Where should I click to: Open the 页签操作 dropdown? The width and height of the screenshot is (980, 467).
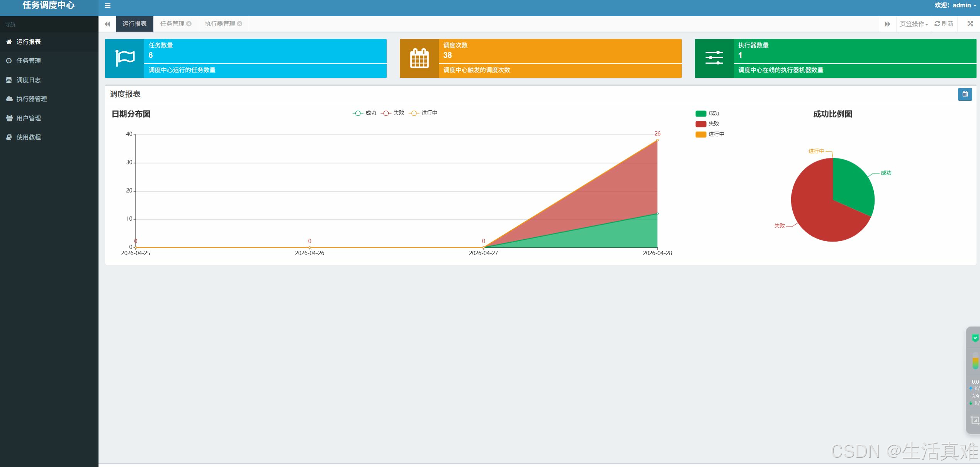[x=914, y=24]
